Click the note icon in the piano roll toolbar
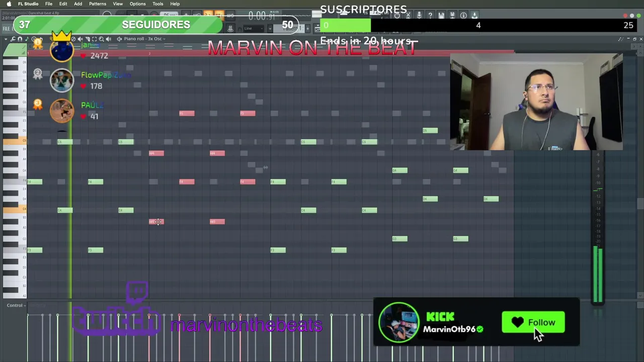Image resolution: width=644 pixels, height=362 pixels. (x=27, y=39)
